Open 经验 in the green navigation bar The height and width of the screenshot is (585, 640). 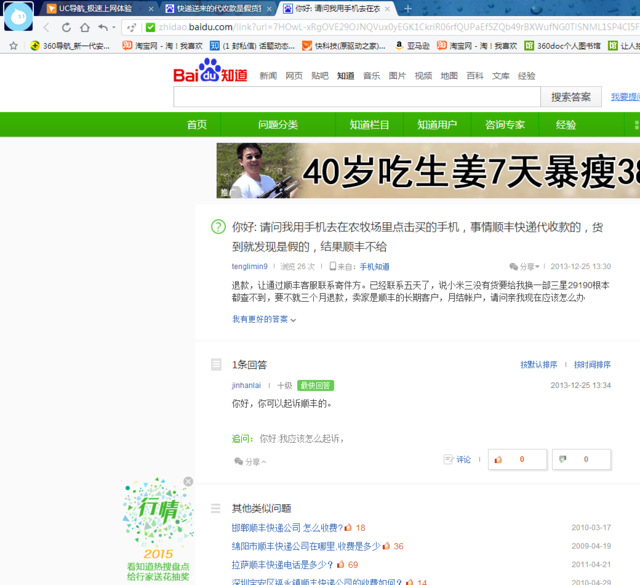pyautogui.click(x=566, y=125)
